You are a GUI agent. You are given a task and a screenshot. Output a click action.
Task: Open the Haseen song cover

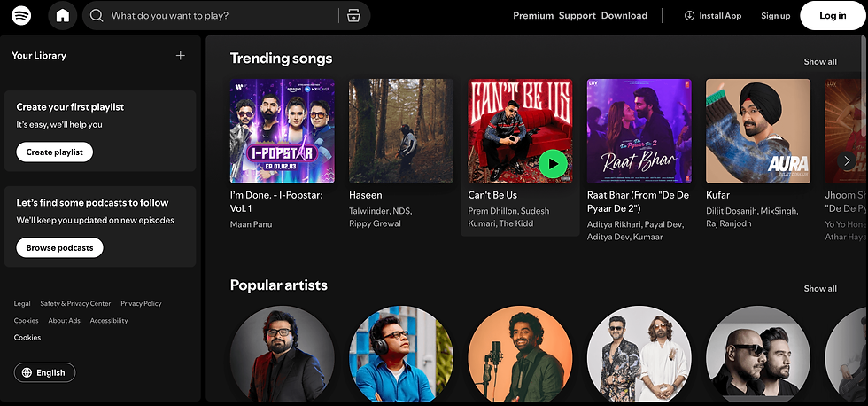click(x=400, y=130)
